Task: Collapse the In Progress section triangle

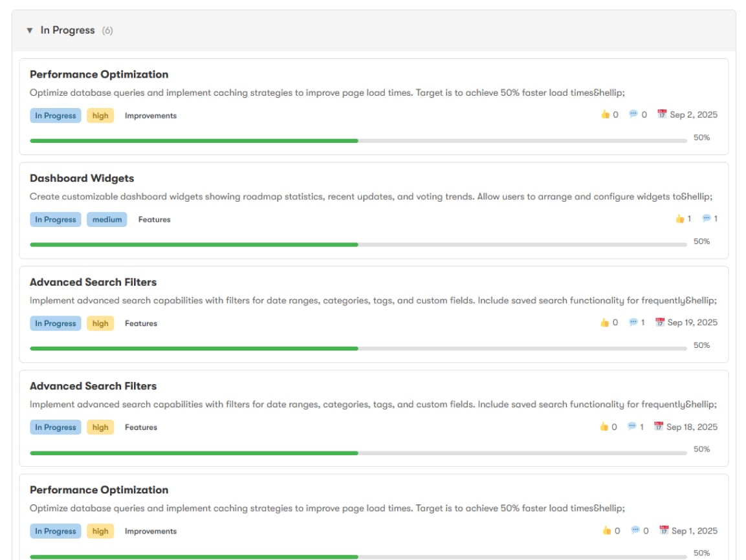Action: point(30,30)
